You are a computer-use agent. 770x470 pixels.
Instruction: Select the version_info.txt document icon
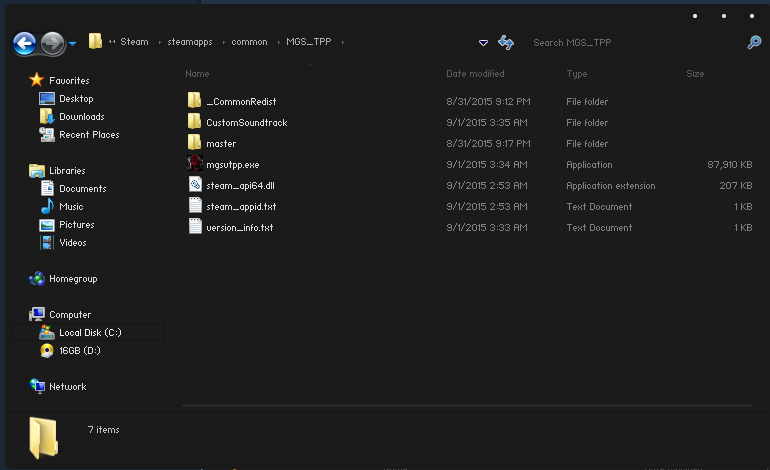point(195,226)
